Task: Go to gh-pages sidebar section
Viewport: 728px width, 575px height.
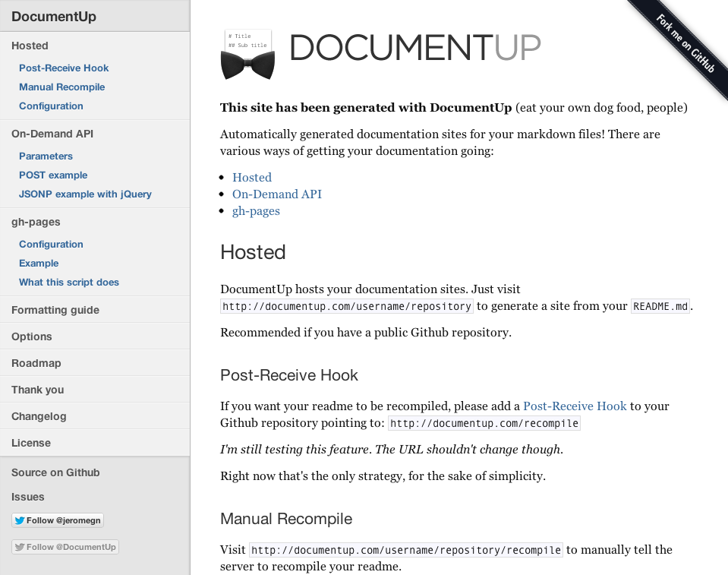Action: pyautogui.click(x=36, y=222)
